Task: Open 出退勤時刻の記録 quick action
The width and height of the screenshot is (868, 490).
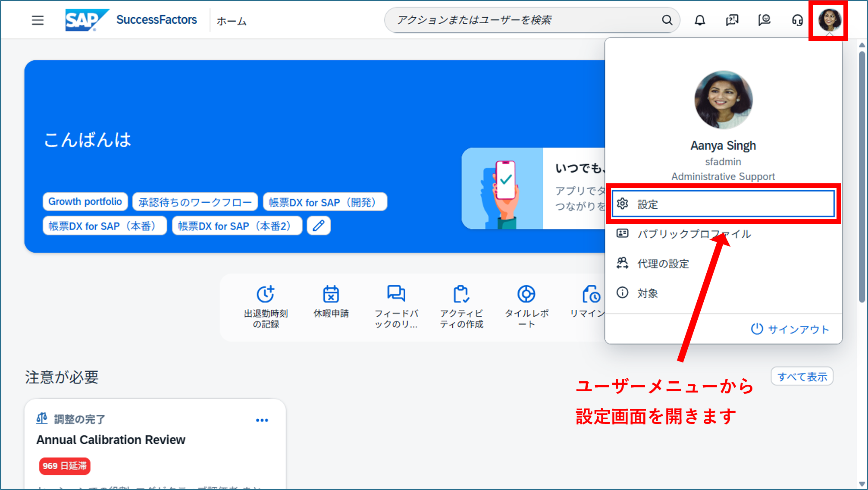Action: pyautogui.click(x=266, y=307)
